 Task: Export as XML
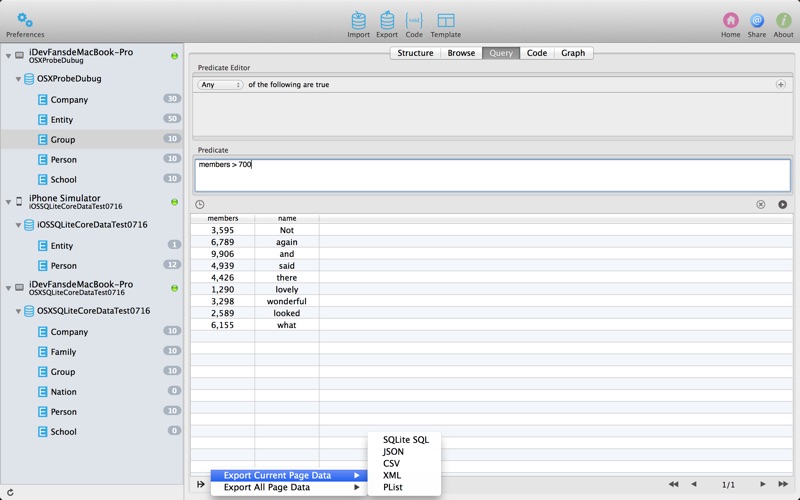[x=404, y=475]
